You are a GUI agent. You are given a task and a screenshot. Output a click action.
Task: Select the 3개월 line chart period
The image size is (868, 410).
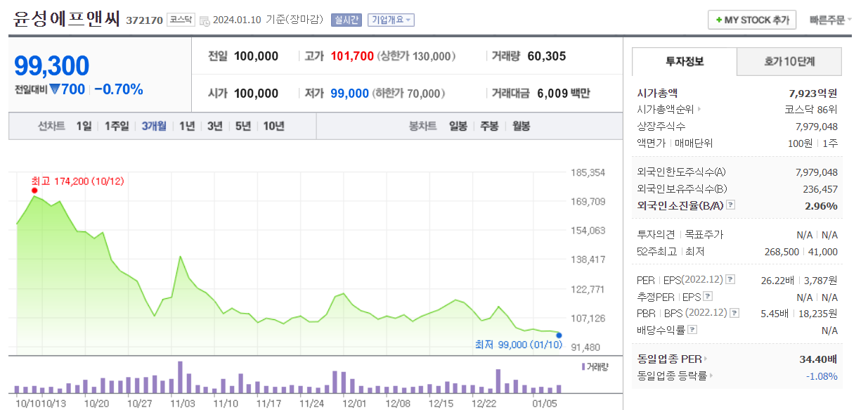pyautogui.click(x=154, y=126)
